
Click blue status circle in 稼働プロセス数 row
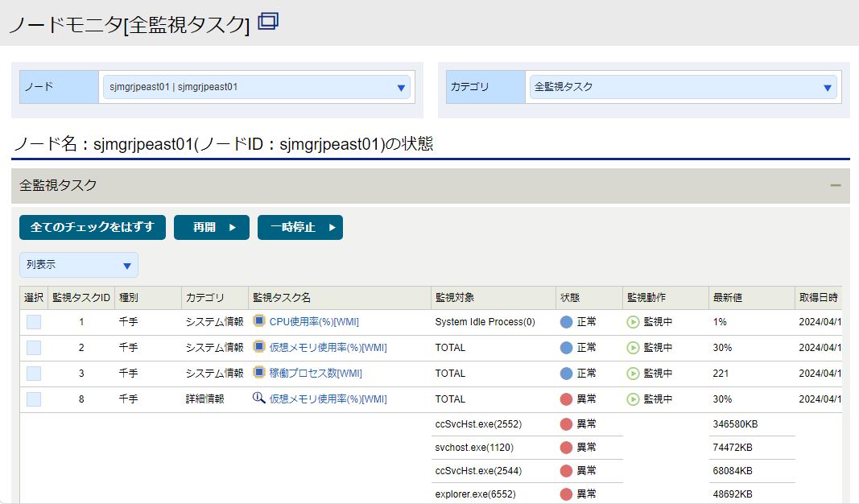567,374
